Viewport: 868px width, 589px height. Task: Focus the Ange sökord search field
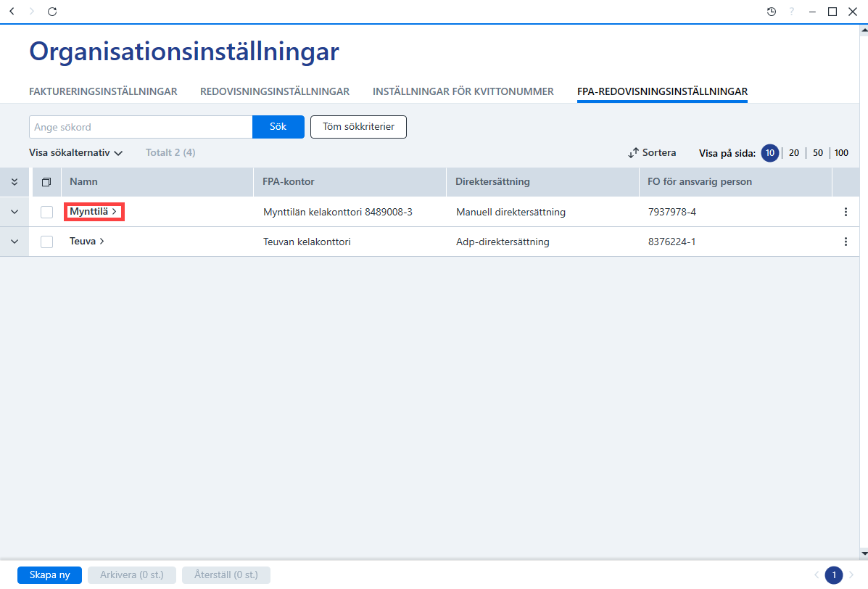pos(141,127)
